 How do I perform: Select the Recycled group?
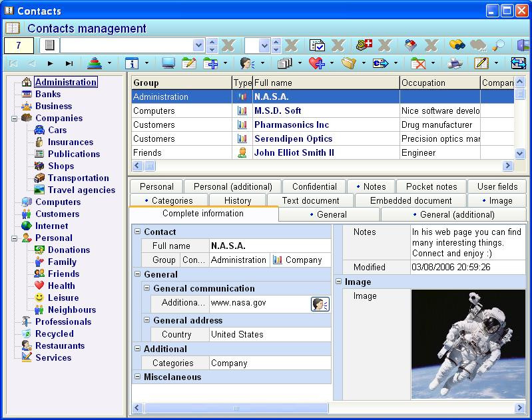(x=55, y=333)
